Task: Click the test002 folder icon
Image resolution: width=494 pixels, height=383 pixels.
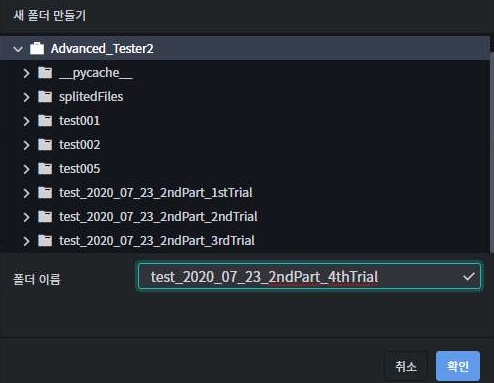Action: 45,145
